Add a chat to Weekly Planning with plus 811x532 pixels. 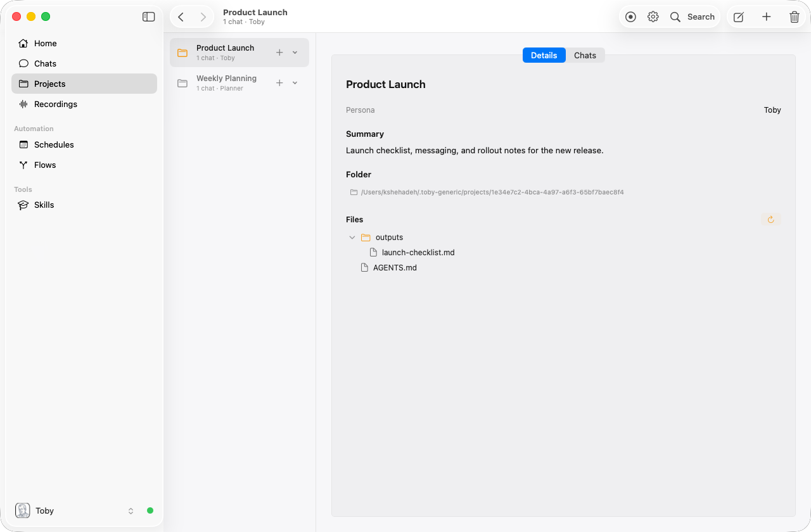279,83
